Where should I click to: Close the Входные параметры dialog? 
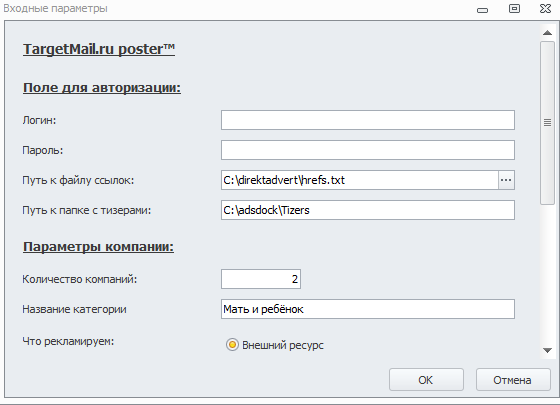tap(545, 9)
